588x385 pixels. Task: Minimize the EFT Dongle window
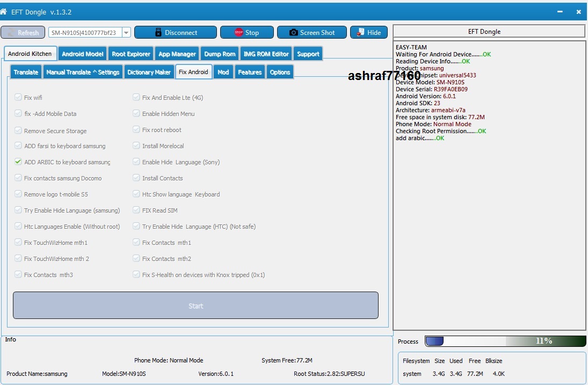[560, 12]
